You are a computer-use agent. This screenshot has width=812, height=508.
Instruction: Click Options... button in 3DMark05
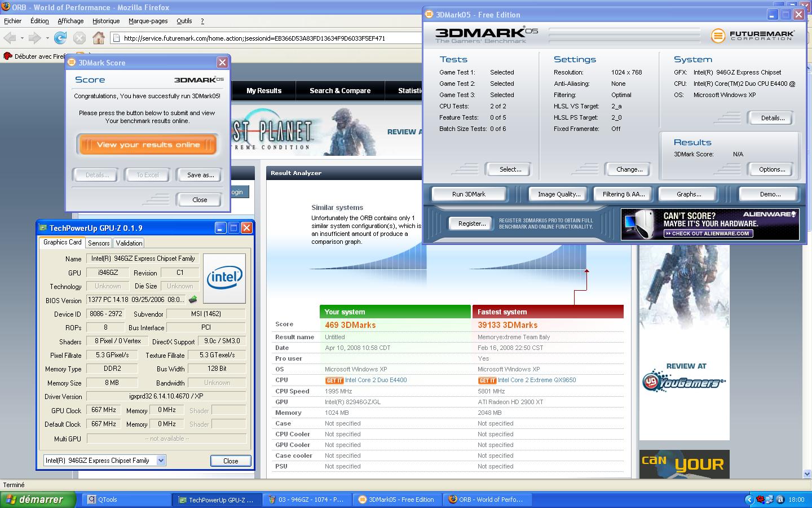772,169
